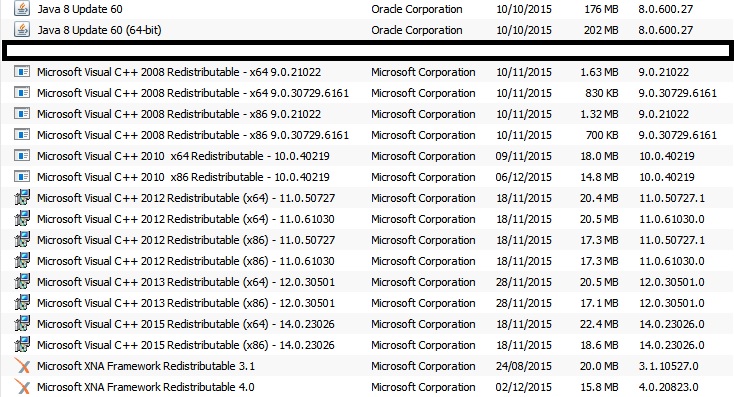The width and height of the screenshot is (734, 397).
Task: Click the Java 8 Update 60 icon
Action: pos(22,9)
